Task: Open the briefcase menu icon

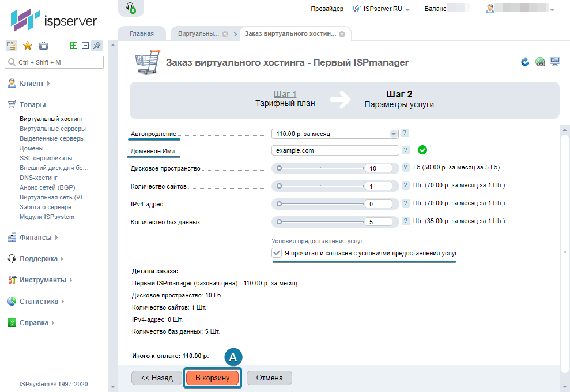Action: point(43,46)
